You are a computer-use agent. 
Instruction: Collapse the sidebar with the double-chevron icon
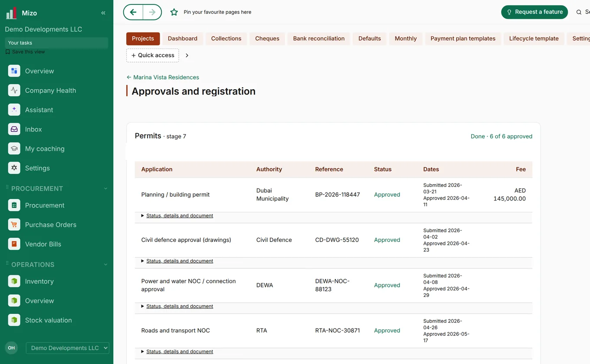tap(103, 13)
